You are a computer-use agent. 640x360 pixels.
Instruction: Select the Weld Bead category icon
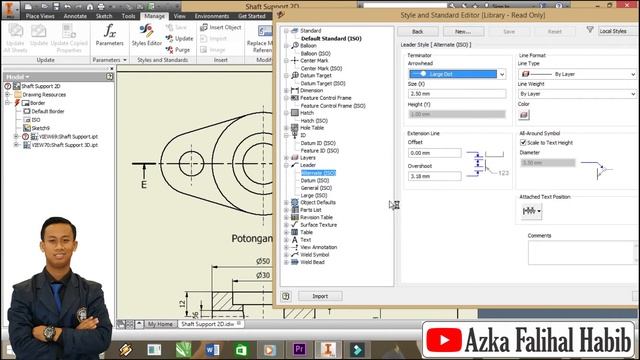(295, 262)
